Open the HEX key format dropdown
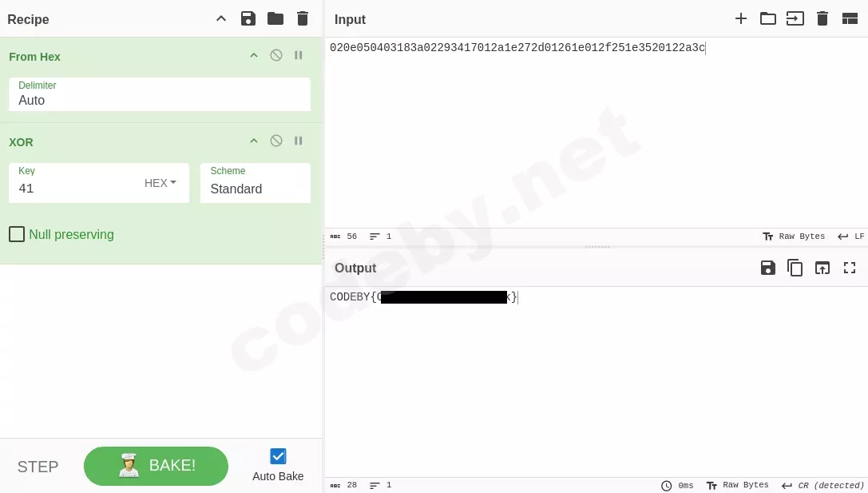868x493 pixels. tap(160, 183)
